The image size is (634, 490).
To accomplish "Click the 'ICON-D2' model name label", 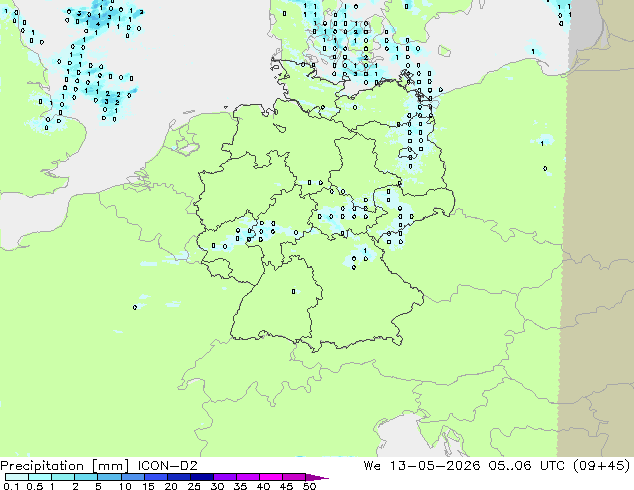I will pyautogui.click(x=167, y=465).
